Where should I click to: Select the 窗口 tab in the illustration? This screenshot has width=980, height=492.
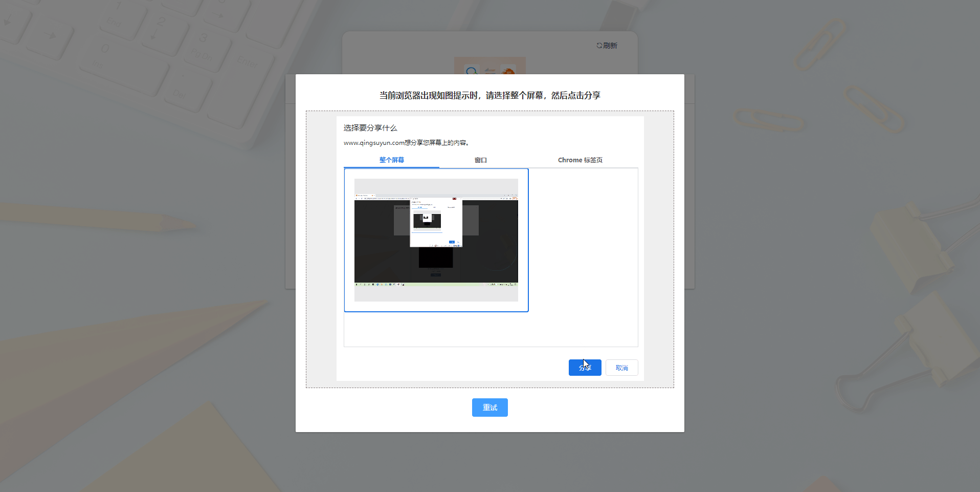pyautogui.click(x=481, y=160)
